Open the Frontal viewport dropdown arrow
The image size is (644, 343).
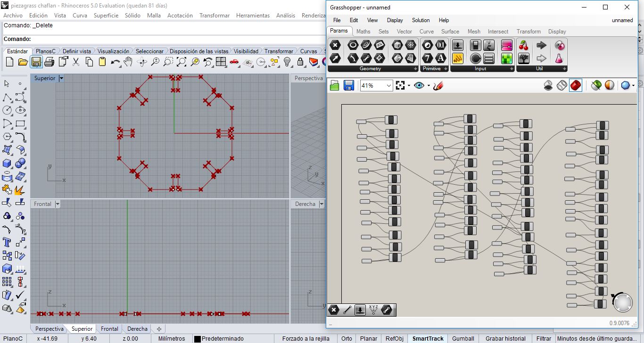pyautogui.click(x=58, y=204)
